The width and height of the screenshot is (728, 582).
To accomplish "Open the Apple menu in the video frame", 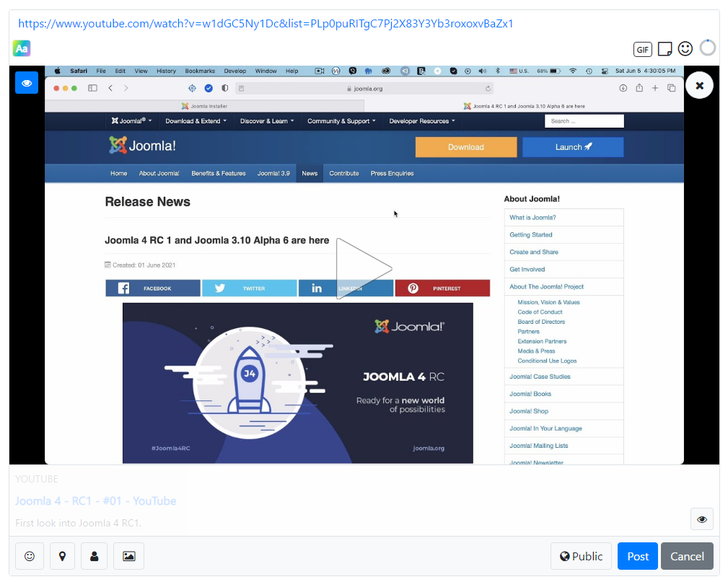I will 58,71.
